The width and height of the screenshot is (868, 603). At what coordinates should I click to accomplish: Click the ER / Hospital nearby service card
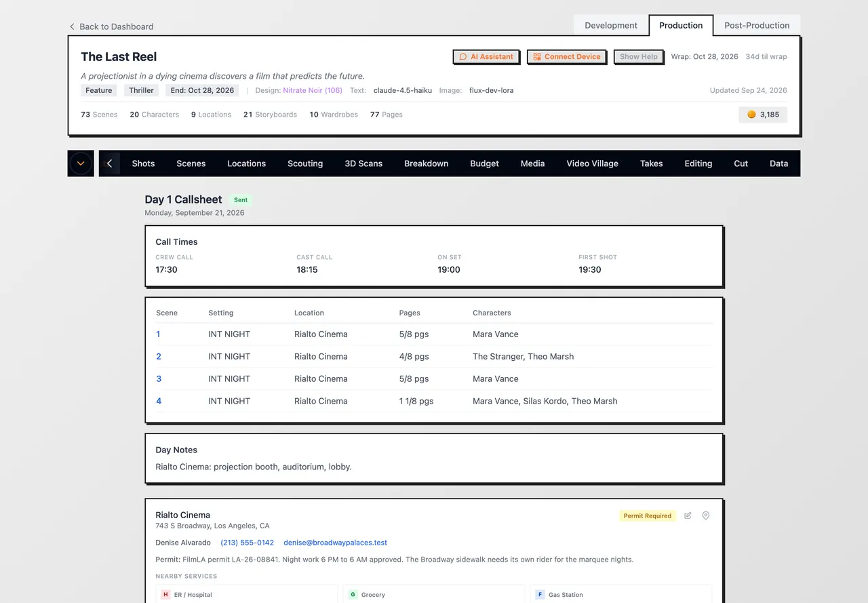pos(247,594)
